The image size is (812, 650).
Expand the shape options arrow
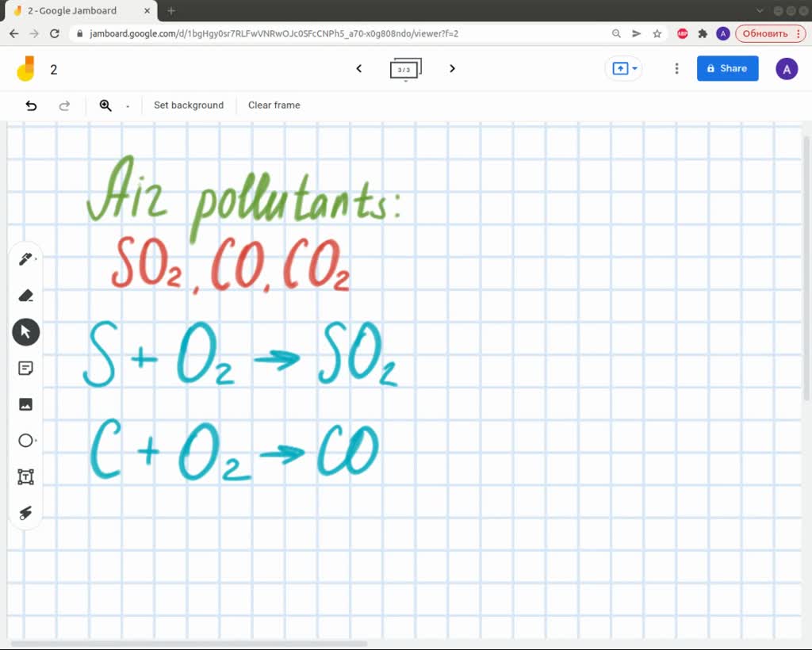coord(36,440)
